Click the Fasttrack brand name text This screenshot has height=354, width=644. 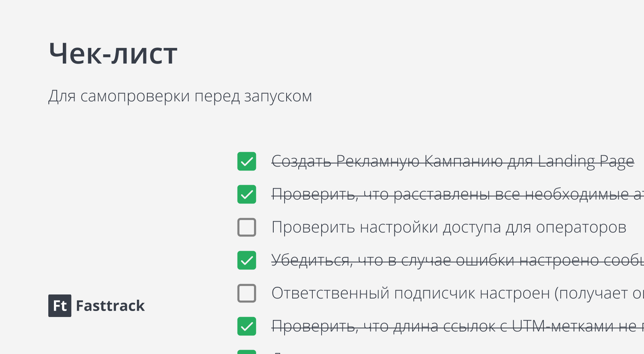pos(110,306)
